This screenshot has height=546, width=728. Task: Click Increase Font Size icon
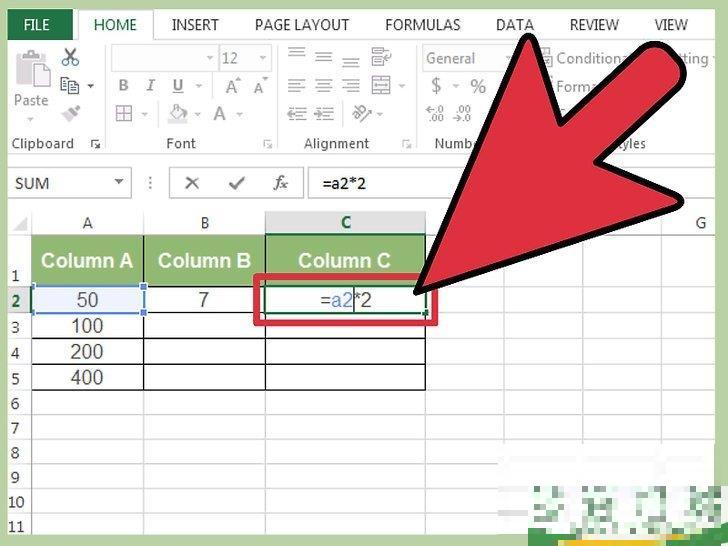tap(232, 86)
